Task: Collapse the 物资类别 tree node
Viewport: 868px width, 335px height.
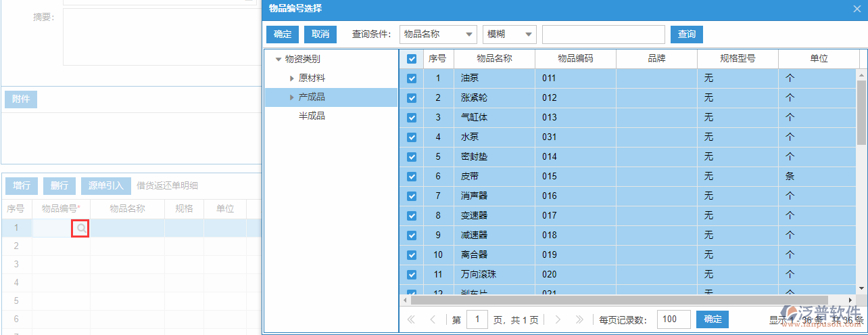Action: click(278, 60)
